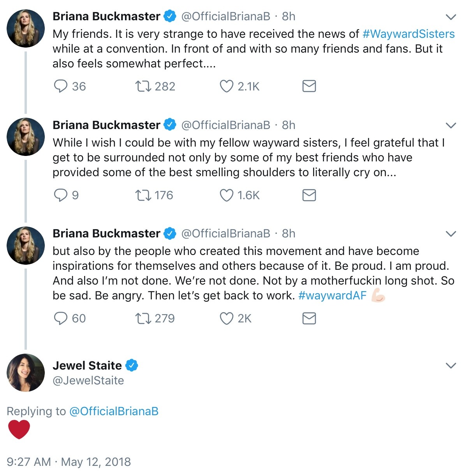The image size is (465, 476).
Task: Share the second tweet by message envelope
Action: point(309,195)
